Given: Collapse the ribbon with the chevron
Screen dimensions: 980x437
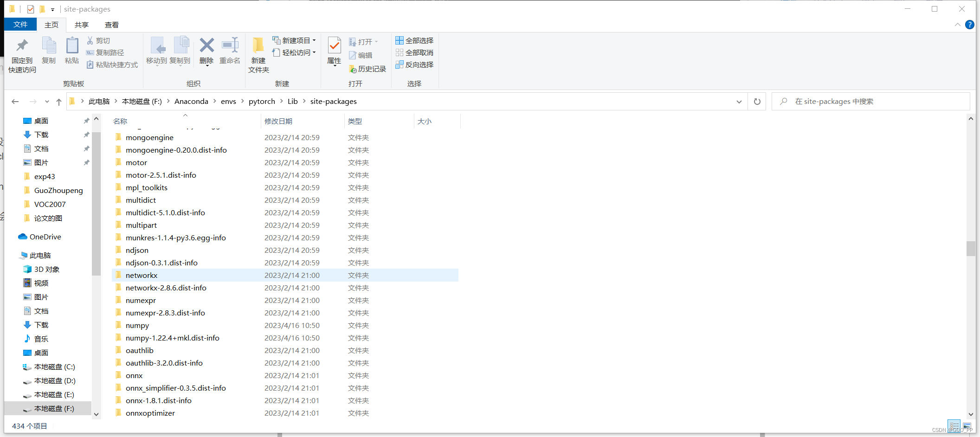Looking at the screenshot, I should pyautogui.click(x=958, y=25).
